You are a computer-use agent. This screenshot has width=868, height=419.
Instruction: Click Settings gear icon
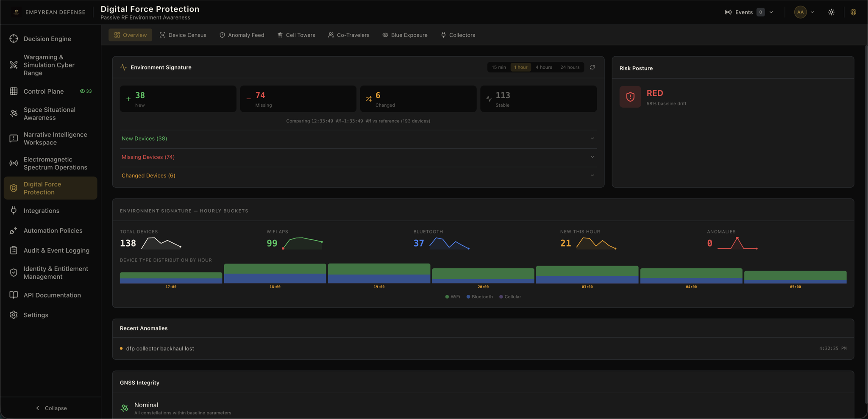14,315
